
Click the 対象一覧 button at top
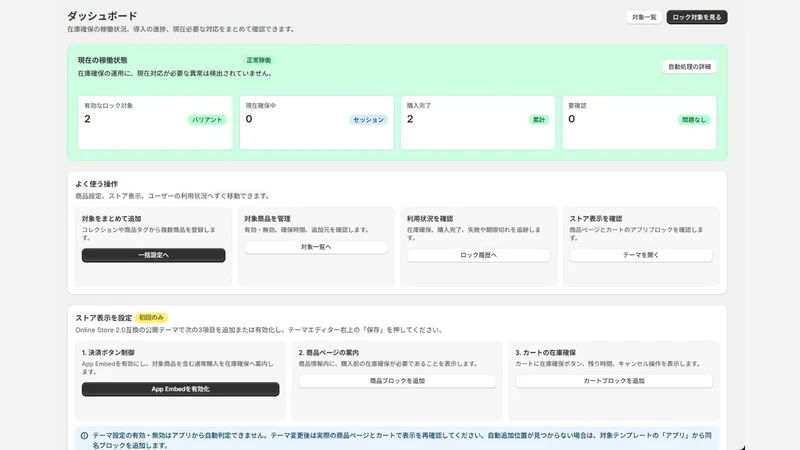(x=644, y=17)
